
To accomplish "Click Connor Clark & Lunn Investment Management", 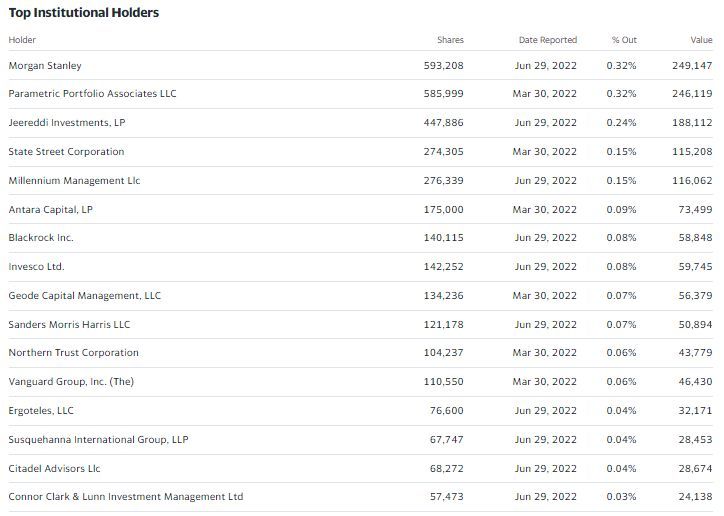I will click(x=125, y=497).
